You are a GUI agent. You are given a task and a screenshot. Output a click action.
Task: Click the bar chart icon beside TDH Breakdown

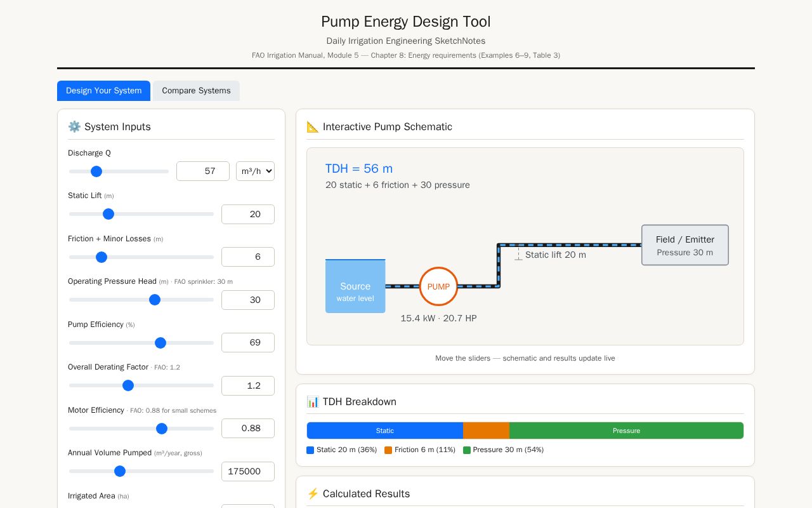313,401
